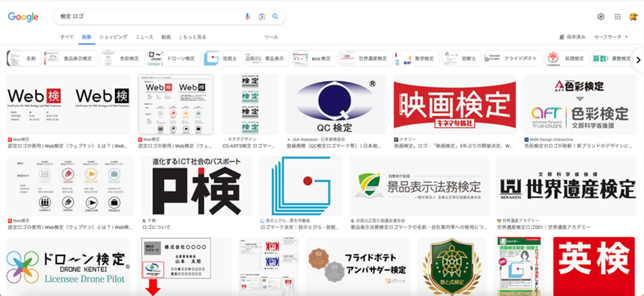Select the 景品表示 filter chip
The image size is (644, 296).
(267, 58)
